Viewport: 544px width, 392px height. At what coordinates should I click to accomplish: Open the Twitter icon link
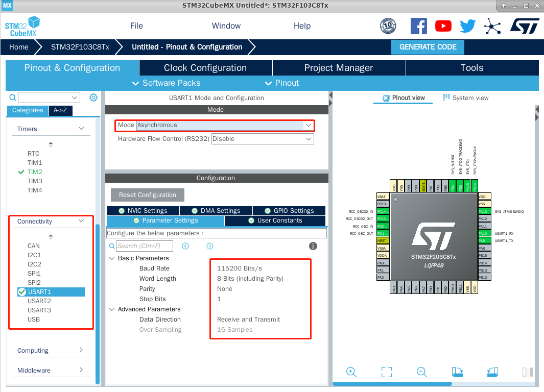468,26
